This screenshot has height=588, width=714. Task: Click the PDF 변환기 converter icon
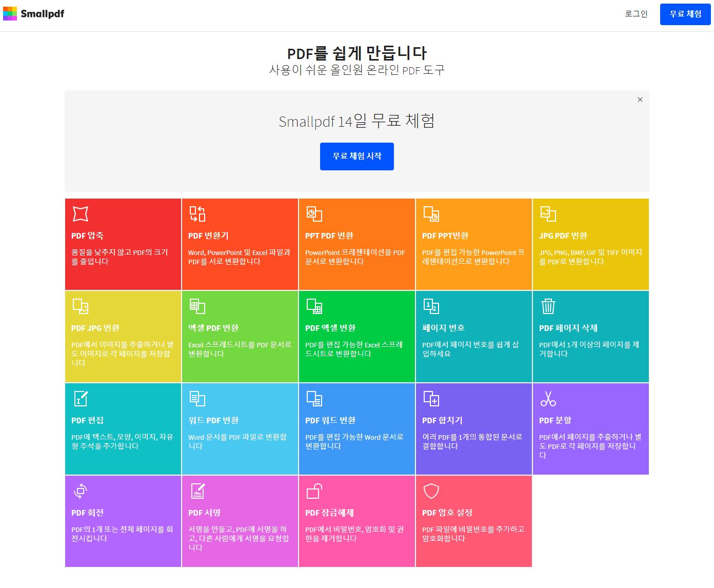(197, 214)
